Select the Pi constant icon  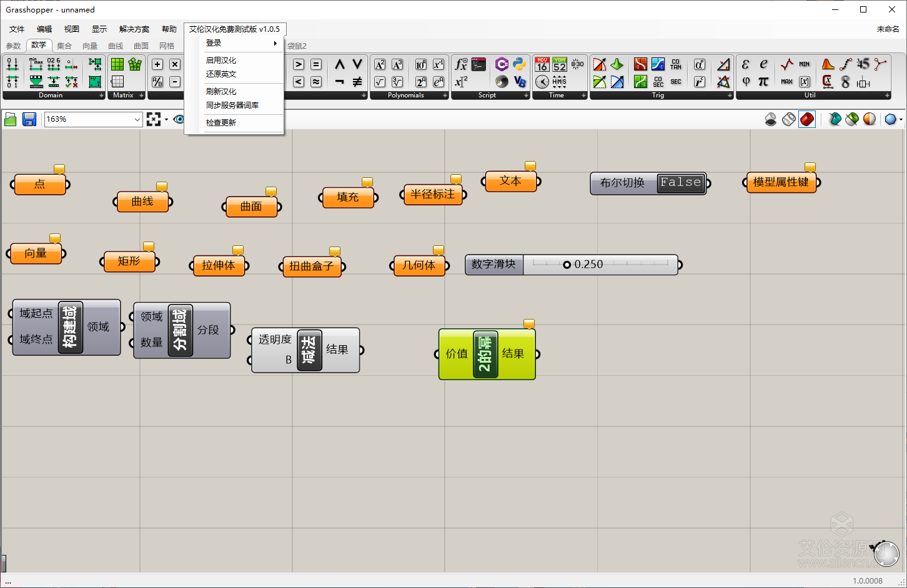763,82
